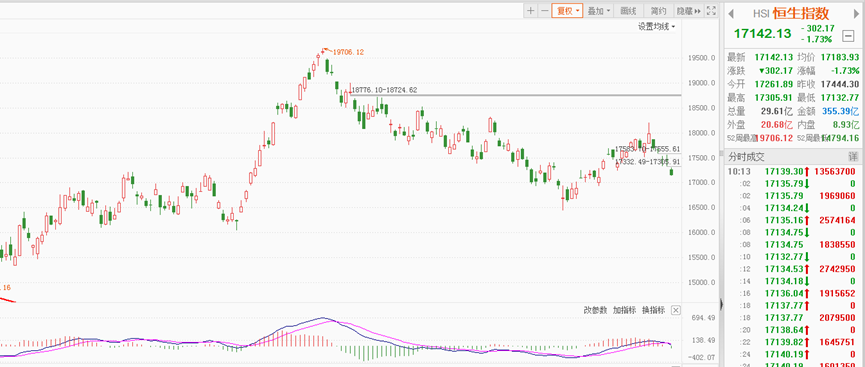The height and width of the screenshot is (367, 865).
Task: Toggle 隐藏 to hide the side panel
Action: tap(688, 10)
